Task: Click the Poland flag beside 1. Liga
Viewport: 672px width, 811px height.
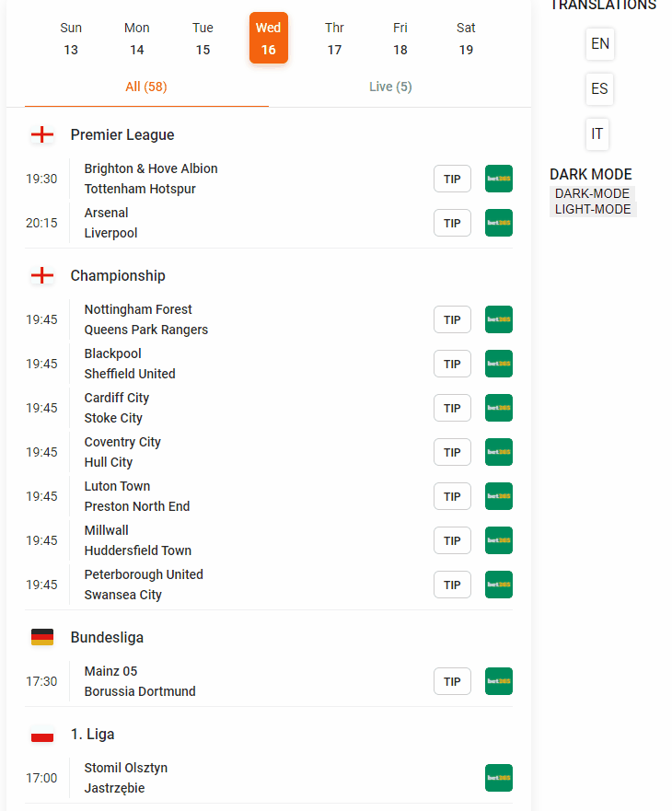Action: click(42, 734)
